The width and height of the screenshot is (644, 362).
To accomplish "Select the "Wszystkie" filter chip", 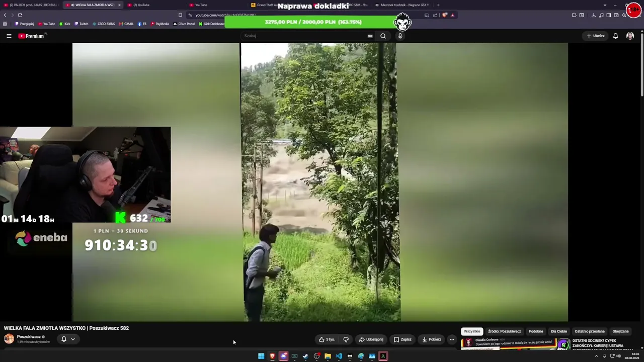I will 472,331.
